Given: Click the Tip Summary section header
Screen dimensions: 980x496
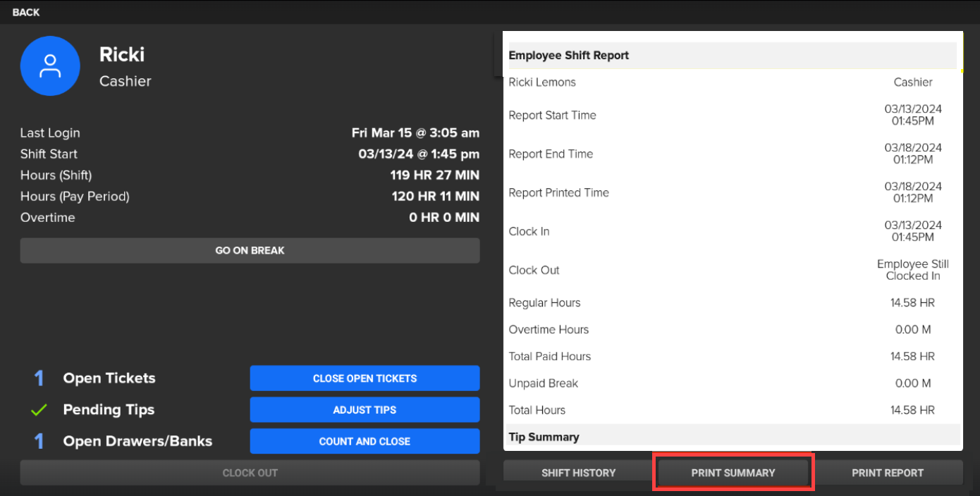Looking at the screenshot, I should [x=544, y=437].
